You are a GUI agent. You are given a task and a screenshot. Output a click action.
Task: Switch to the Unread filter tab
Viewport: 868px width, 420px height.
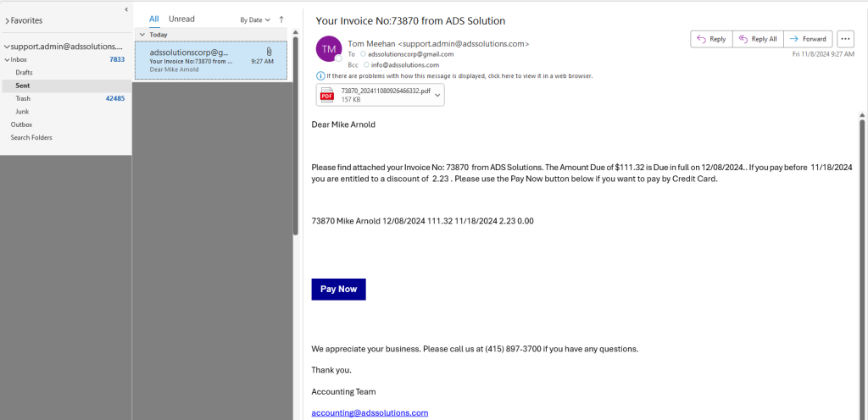[181, 19]
